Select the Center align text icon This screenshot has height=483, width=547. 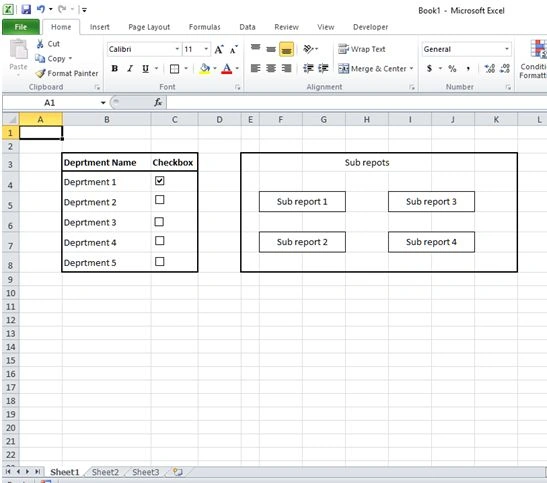271,68
